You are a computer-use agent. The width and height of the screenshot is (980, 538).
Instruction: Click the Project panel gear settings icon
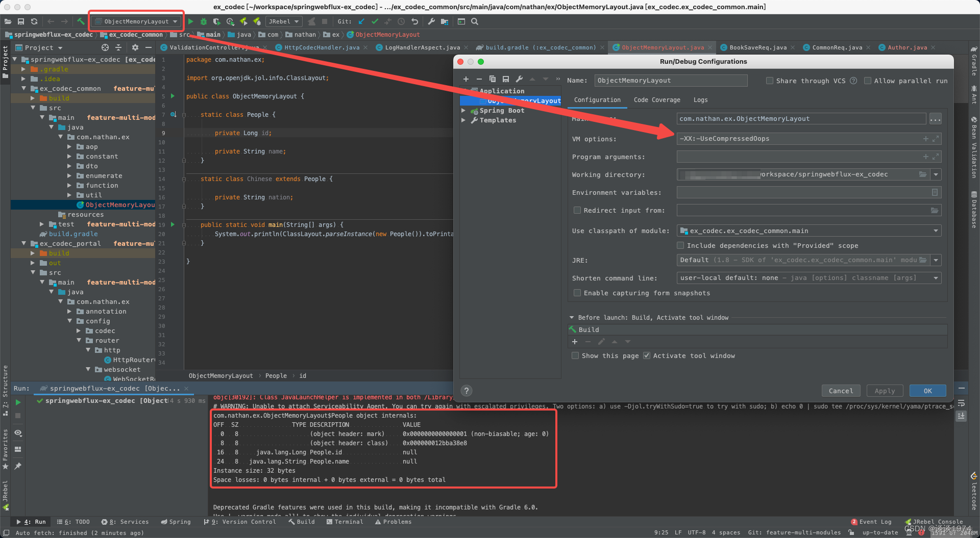[x=135, y=47]
